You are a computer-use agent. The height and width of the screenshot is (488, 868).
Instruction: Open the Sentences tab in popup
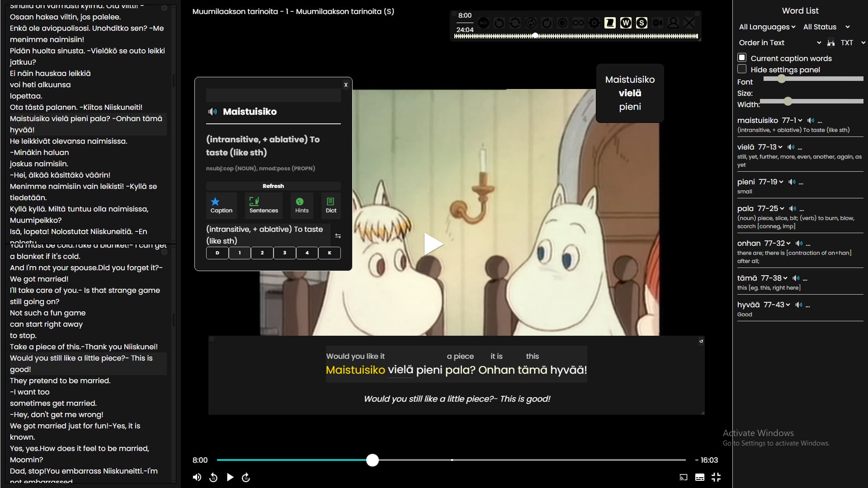tap(264, 205)
